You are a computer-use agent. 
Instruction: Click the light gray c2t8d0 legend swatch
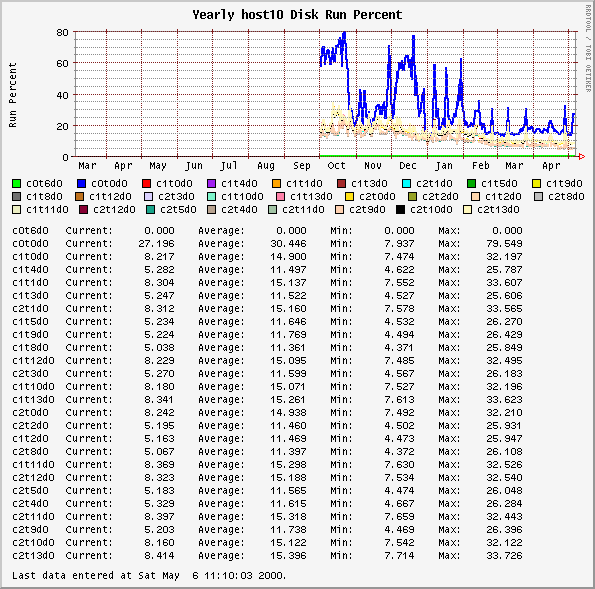point(538,197)
